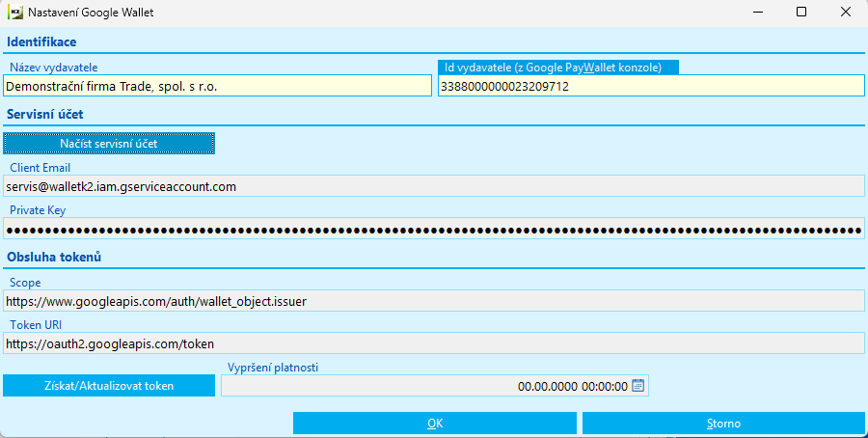The width and height of the screenshot is (868, 438).
Task: Click the Scope label
Action: point(25,283)
